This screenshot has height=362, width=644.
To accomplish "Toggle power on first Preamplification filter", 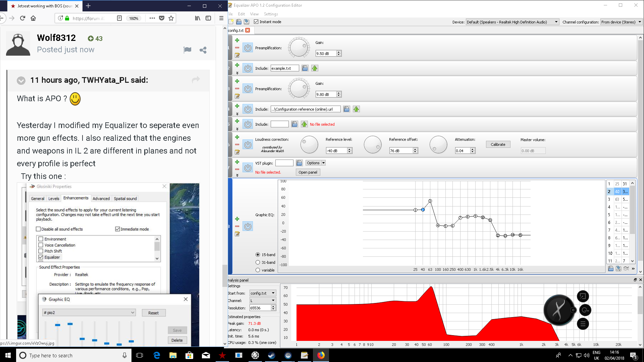I will (x=248, y=48).
